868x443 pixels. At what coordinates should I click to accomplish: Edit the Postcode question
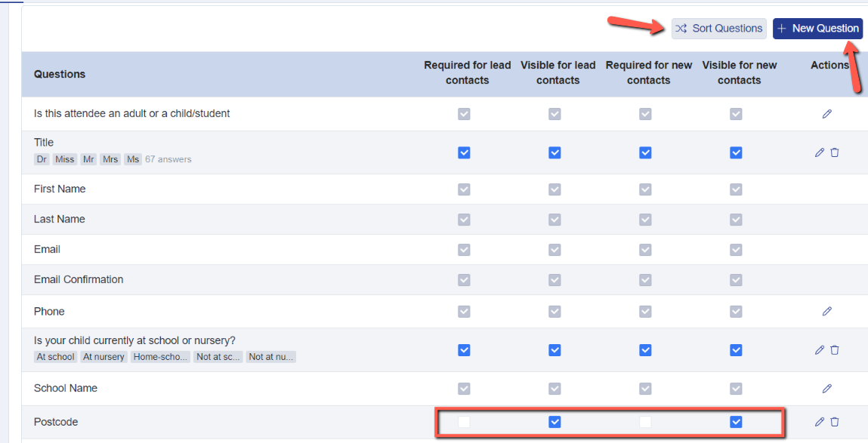tap(819, 422)
